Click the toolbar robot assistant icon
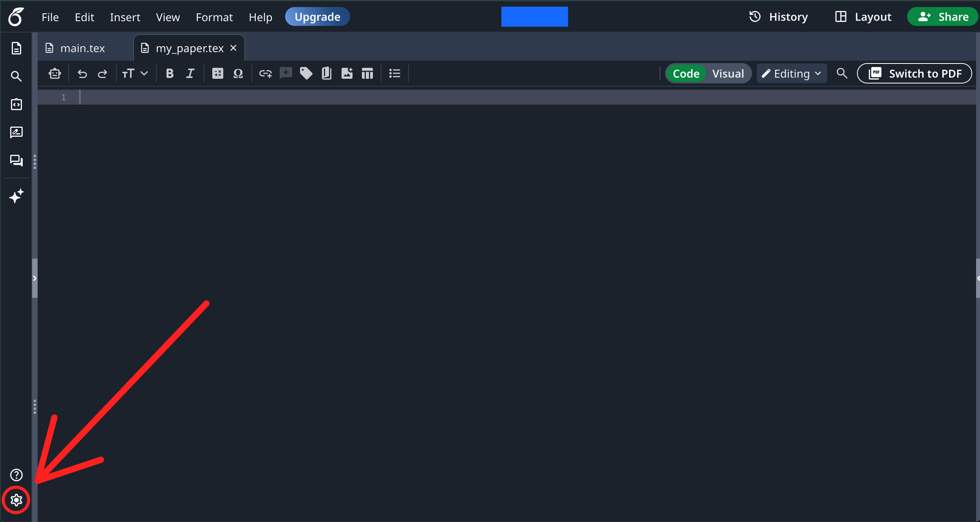The image size is (980, 522). click(55, 74)
